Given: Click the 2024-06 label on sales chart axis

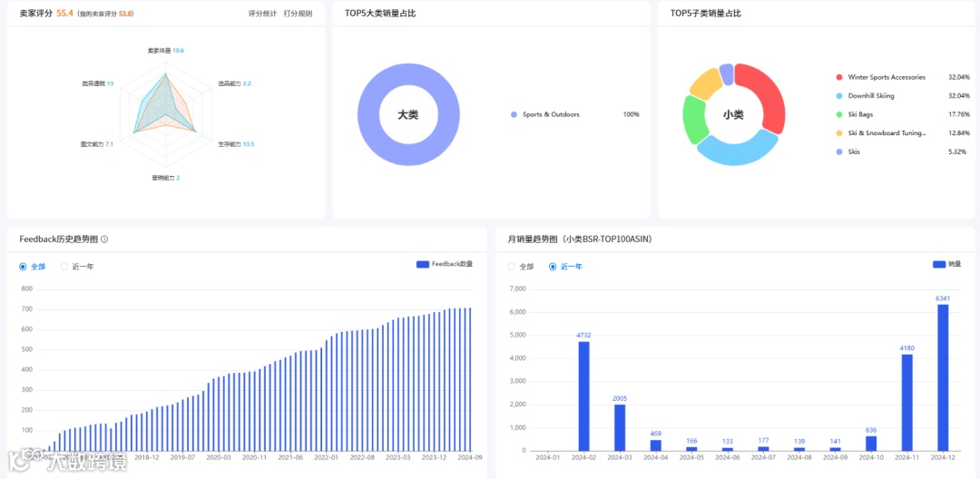Looking at the screenshot, I should [728, 458].
